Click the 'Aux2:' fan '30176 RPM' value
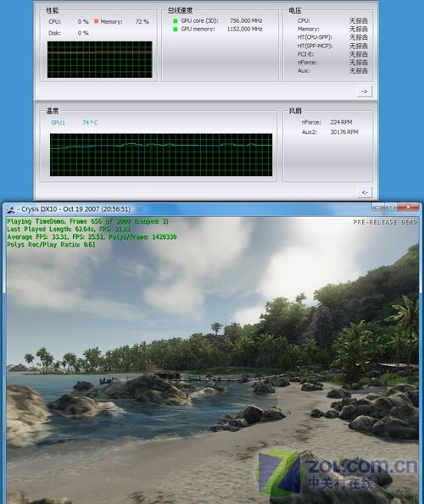The image size is (424, 504). coord(344,132)
